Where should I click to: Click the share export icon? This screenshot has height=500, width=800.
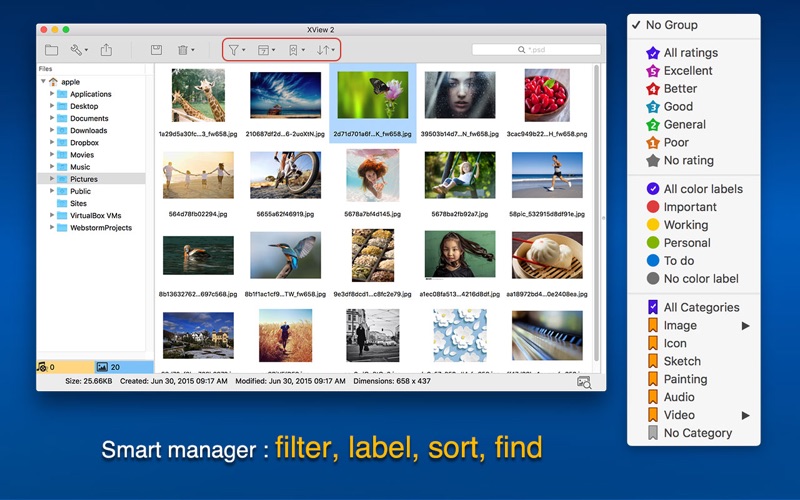click(106, 49)
